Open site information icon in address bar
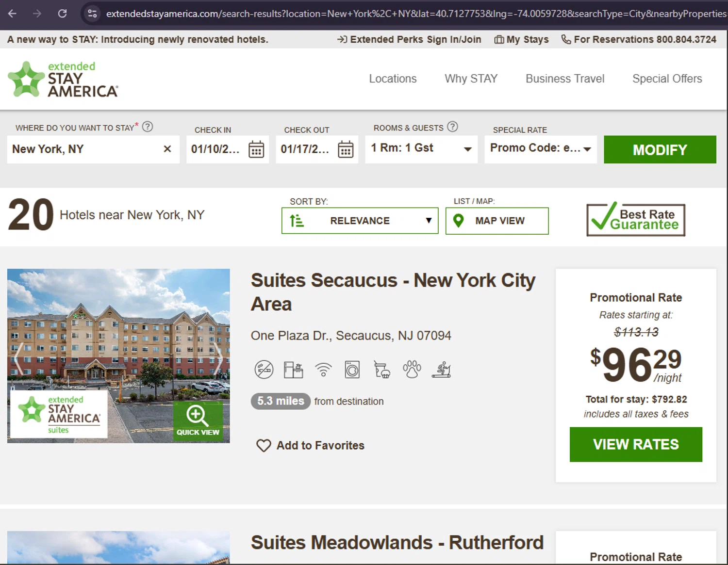This screenshot has width=728, height=565. pyautogui.click(x=92, y=14)
